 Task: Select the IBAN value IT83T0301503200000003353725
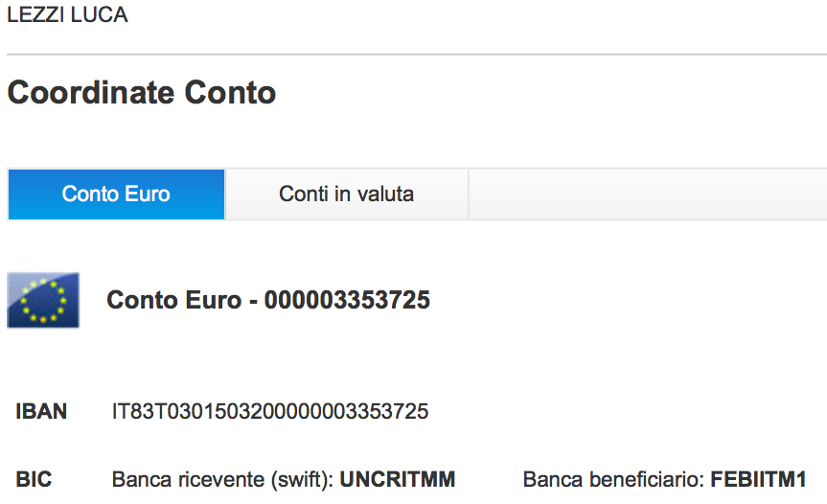tap(270, 412)
